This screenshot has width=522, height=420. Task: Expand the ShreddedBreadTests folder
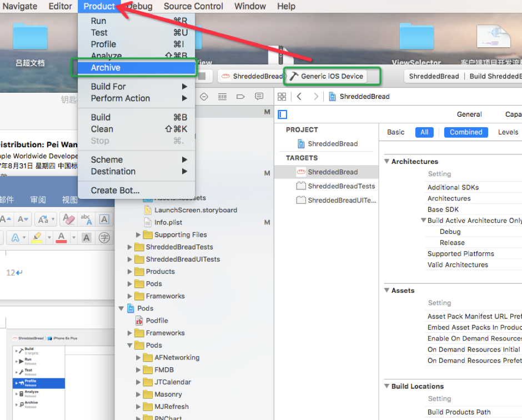pyautogui.click(x=130, y=247)
